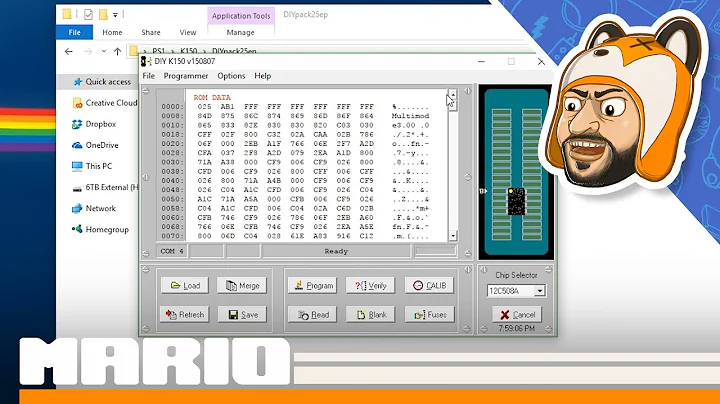Click the chip in the ZIF socket diagram

click(516, 201)
